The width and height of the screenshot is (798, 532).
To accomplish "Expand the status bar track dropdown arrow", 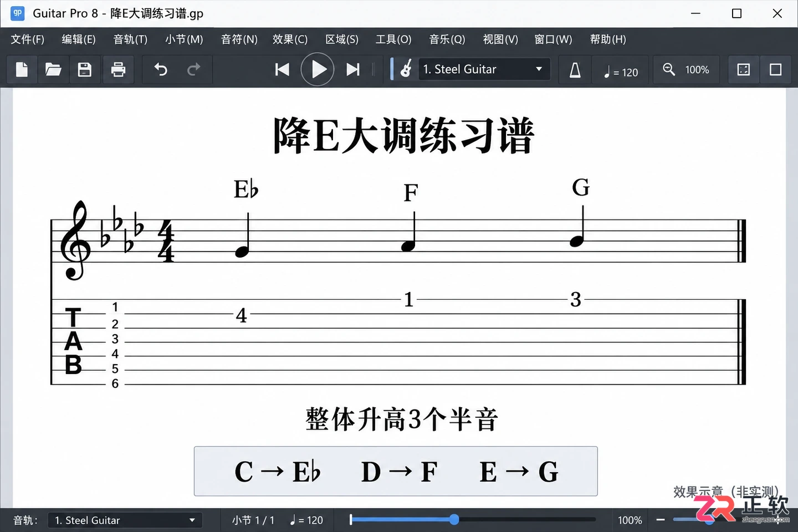I will 192,520.
